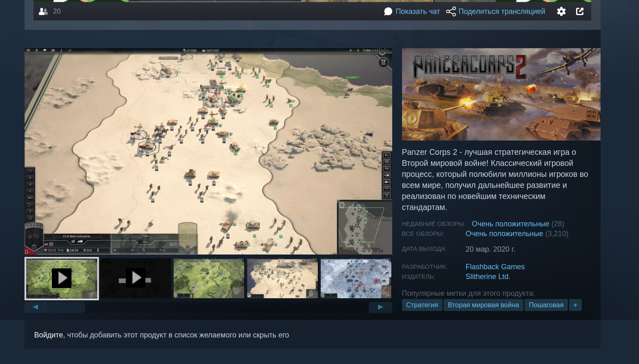Select the 'Стратегия' tag
639x364 pixels.
[422, 305]
